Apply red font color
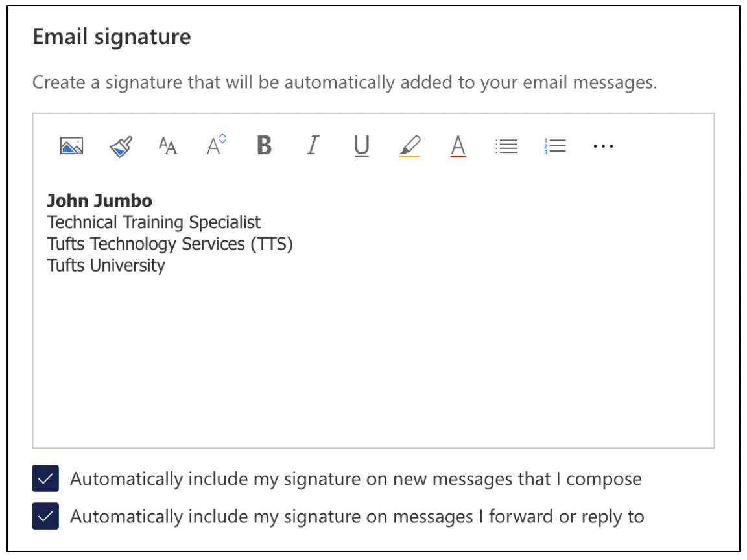This screenshot has height=560, width=747. pos(458,146)
